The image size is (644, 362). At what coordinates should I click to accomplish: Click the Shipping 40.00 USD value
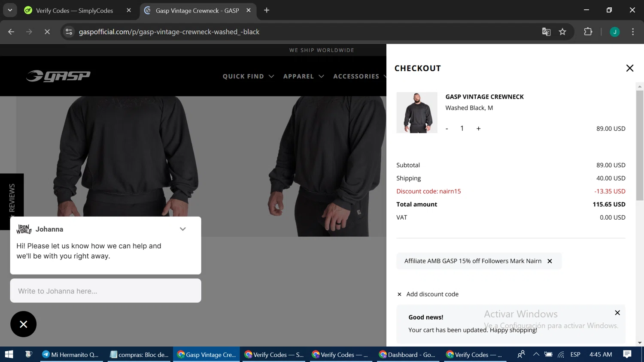tap(611, 178)
